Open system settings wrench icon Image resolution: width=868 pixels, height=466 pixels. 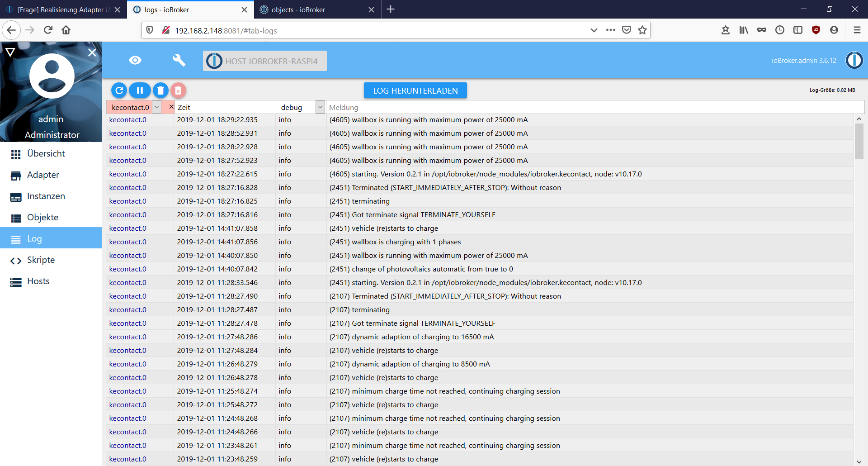pyautogui.click(x=179, y=60)
